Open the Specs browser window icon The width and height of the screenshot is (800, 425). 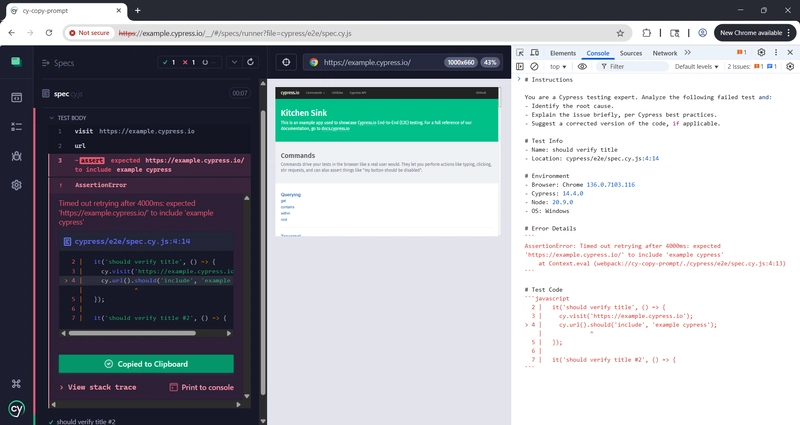(x=16, y=97)
